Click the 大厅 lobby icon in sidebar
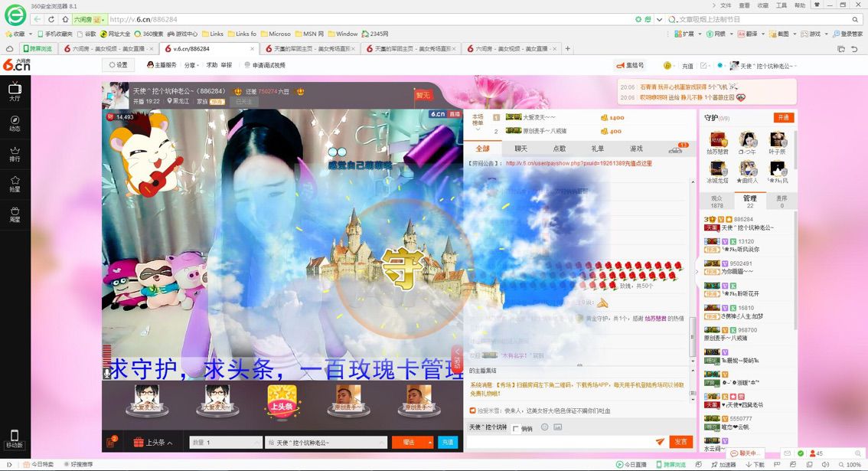Viewport: 868px width, 471px height. pyautogui.click(x=15, y=91)
